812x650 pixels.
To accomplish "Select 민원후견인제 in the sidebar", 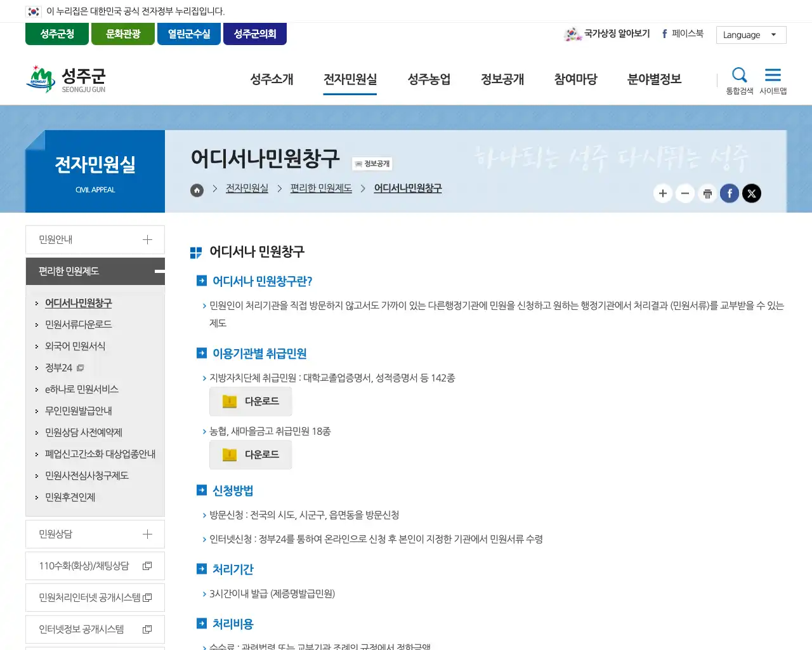I will (70, 497).
